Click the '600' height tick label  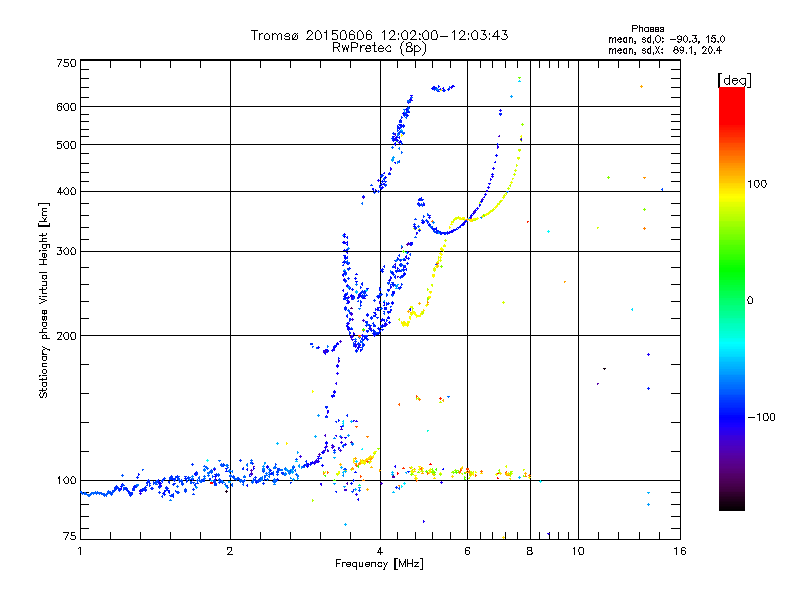point(66,107)
